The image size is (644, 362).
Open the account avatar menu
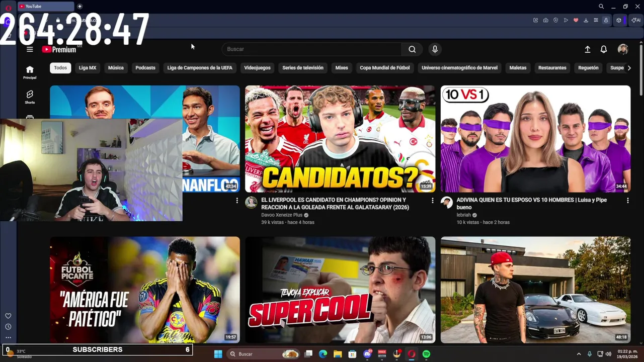pos(623,49)
